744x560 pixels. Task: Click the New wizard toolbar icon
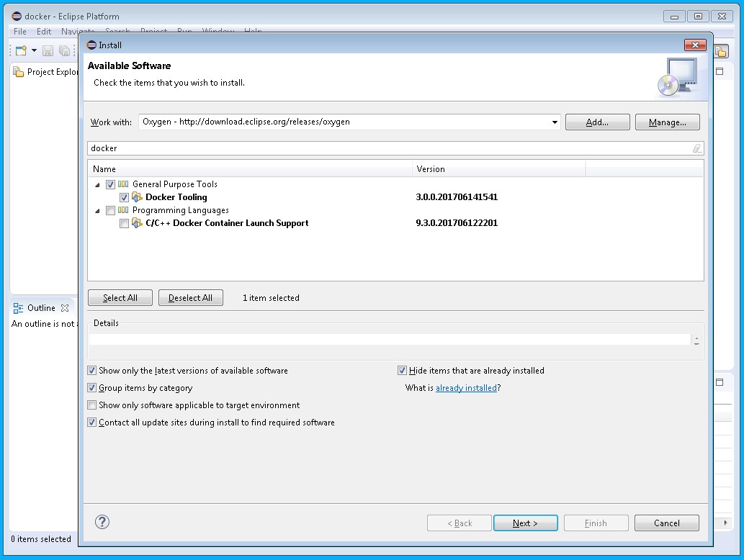click(21, 50)
